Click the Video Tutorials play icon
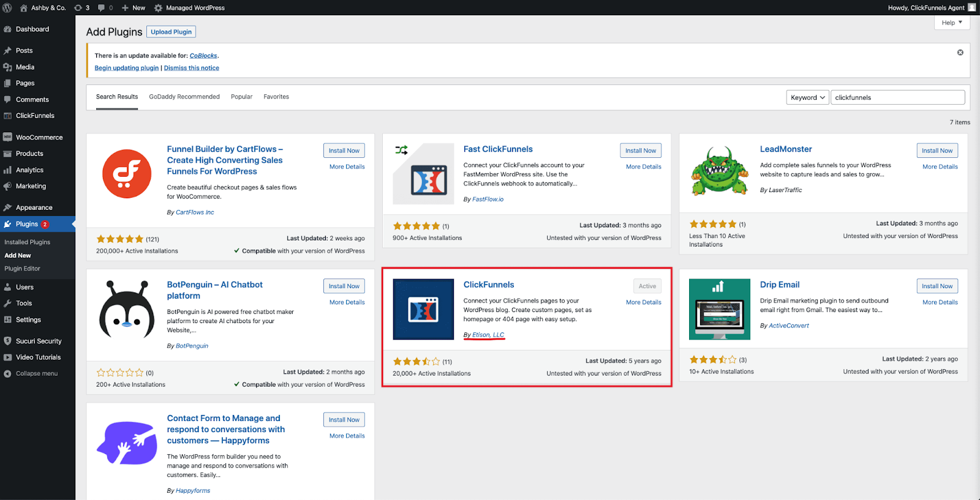The width and height of the screenshot is (980, 500). tap(7, 357)
